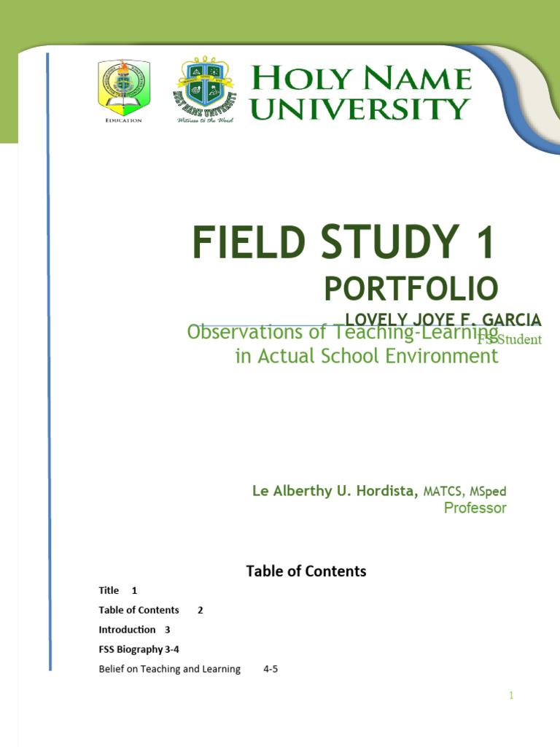Image resolution: width=560 pixels, height=747 pixels.
Task: Click the College of Education shield logo
Action: point(124,91)
